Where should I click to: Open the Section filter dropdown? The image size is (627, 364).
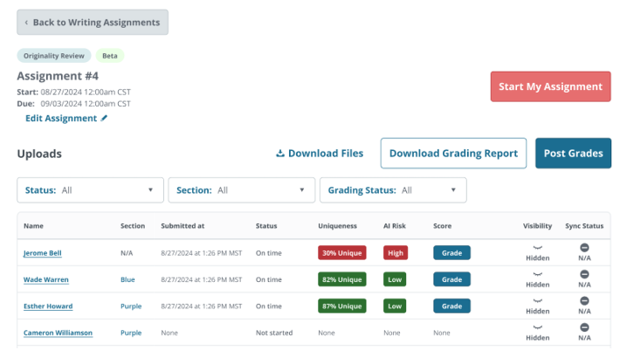coord(242,190)
